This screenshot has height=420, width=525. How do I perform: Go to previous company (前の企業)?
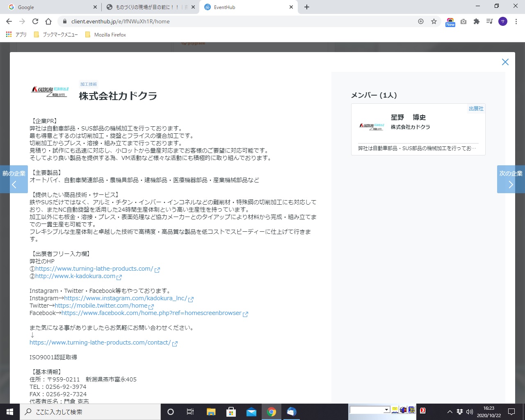[x=14, y=179]
